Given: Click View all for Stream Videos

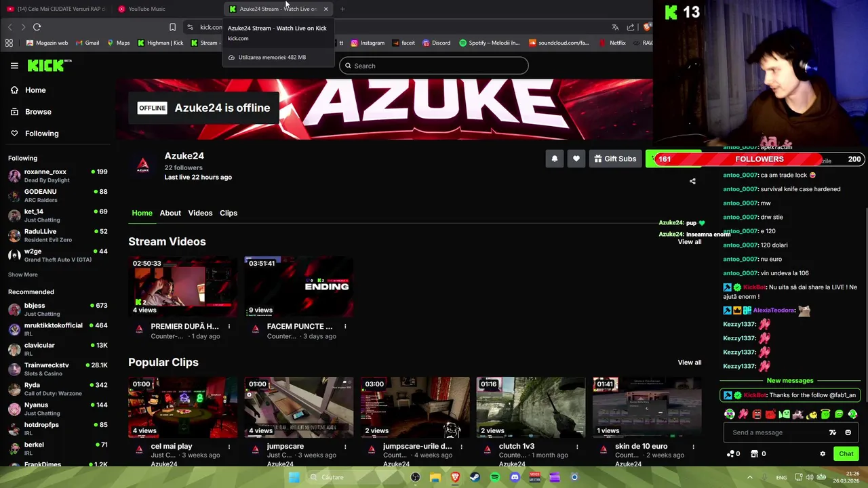Looking at the screenshot, I should pyautogui.click(x=690, y=242).
